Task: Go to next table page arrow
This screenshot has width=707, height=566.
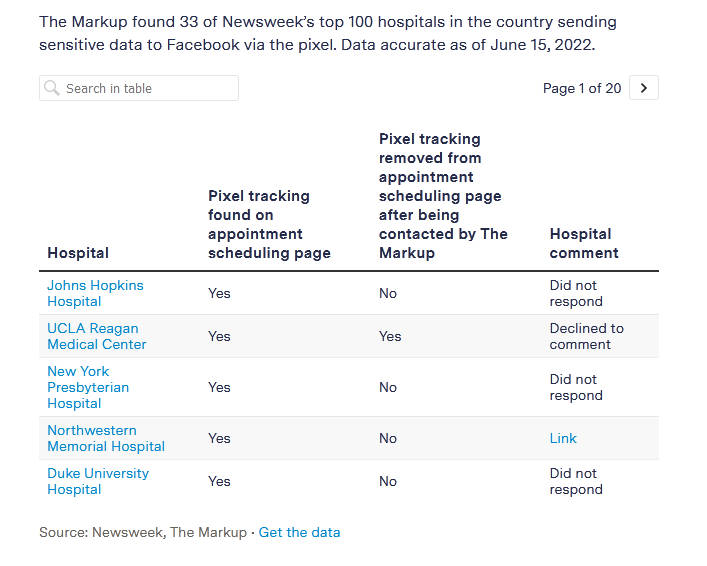Action: click(x=644, y=88)
